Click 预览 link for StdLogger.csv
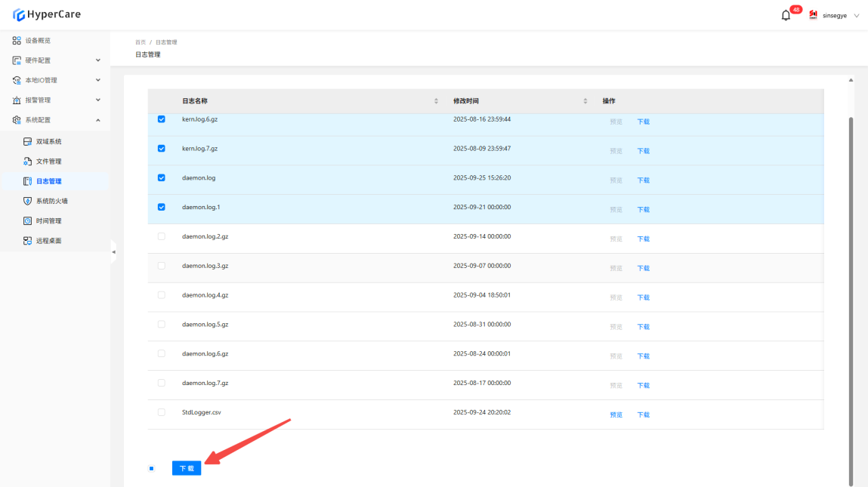Viewport: 868px width, 487px height. tap(616, 415)
